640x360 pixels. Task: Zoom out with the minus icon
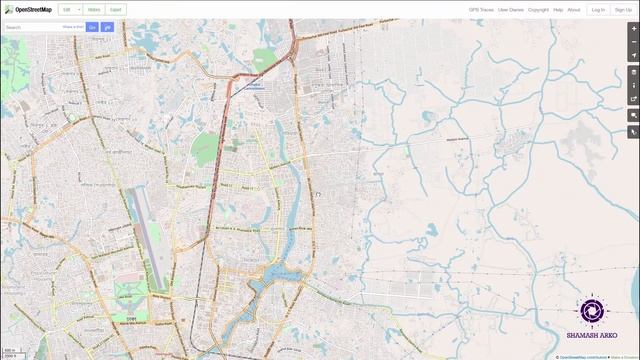(633, 42)
